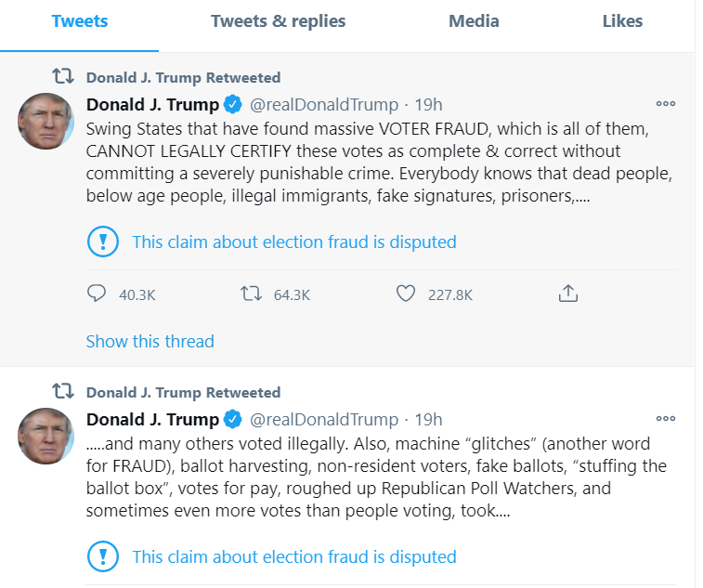Click the retweet icon showing 64.3K
The image size is (703, 588).
(x=251, y=294)
